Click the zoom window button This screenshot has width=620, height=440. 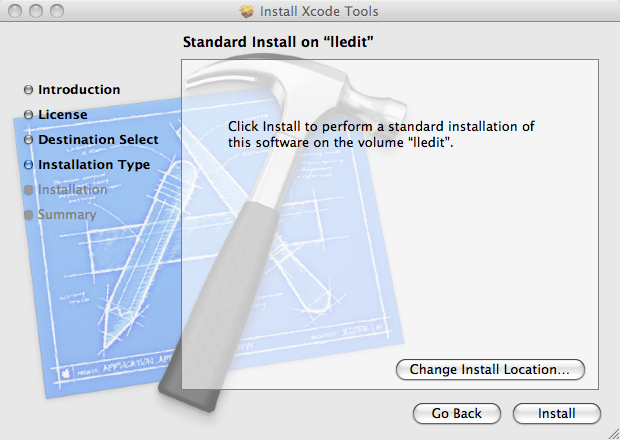click(x=57, y=11)
